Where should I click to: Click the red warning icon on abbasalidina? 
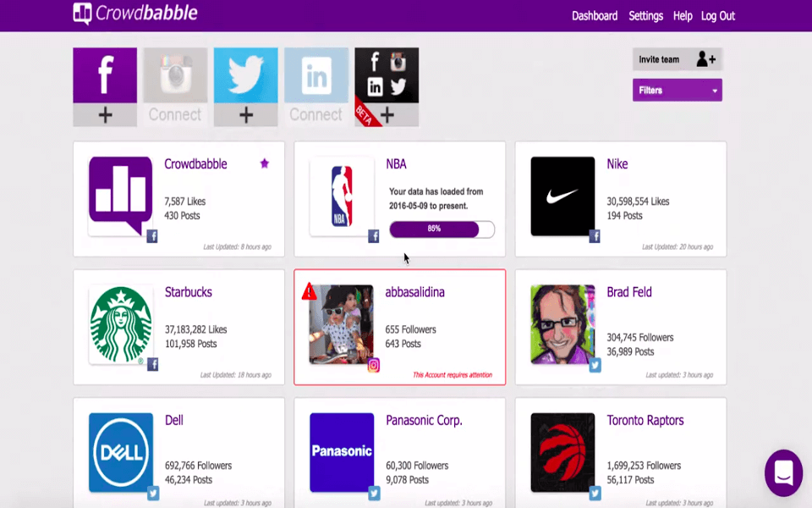tap(310, 292)
